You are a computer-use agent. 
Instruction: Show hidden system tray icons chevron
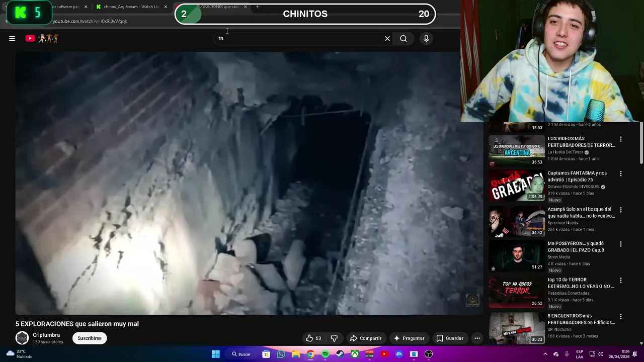545,354
